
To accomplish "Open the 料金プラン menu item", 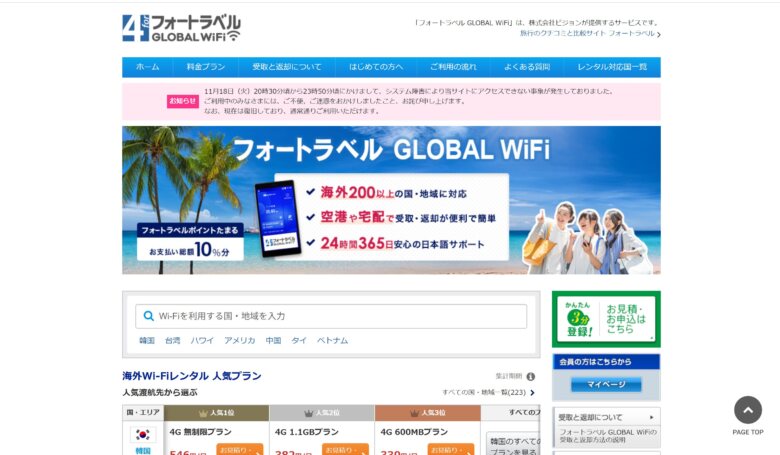I will [x=205, y=67].
